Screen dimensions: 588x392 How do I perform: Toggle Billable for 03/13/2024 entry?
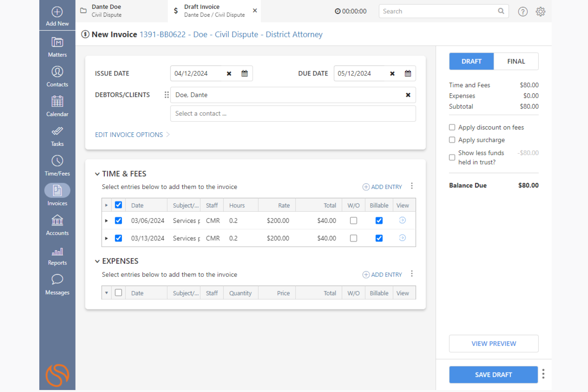(x=379, y=238)
